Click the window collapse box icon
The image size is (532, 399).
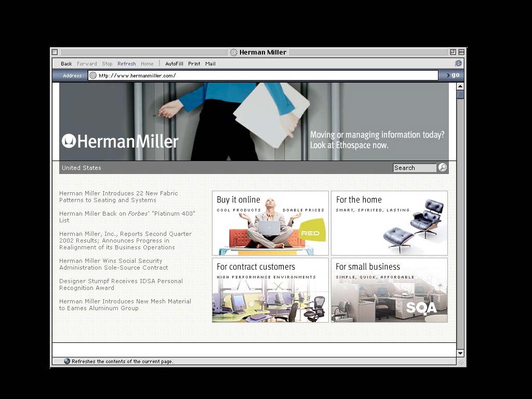coord(461,52)
